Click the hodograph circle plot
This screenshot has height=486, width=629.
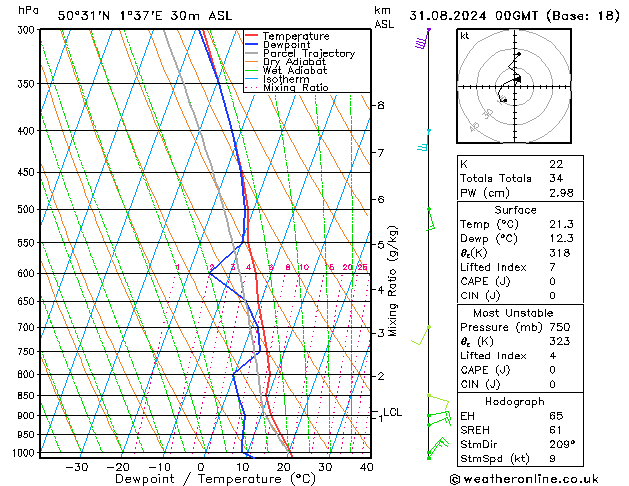pos(516,86)
